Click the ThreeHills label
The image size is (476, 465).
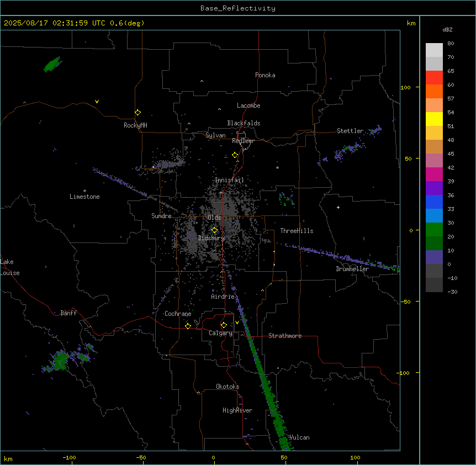297,231
